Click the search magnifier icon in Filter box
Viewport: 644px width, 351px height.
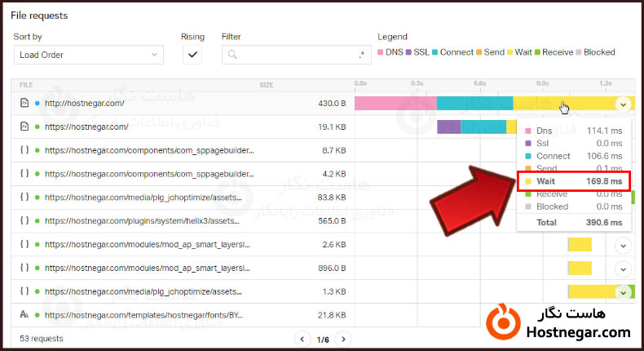click(232, 55)
